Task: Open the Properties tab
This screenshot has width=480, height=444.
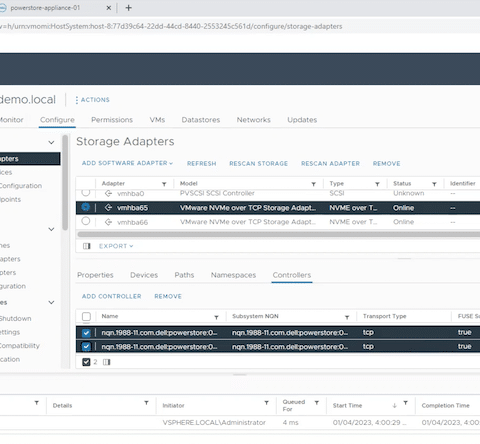Action: (x=95, y=275)
